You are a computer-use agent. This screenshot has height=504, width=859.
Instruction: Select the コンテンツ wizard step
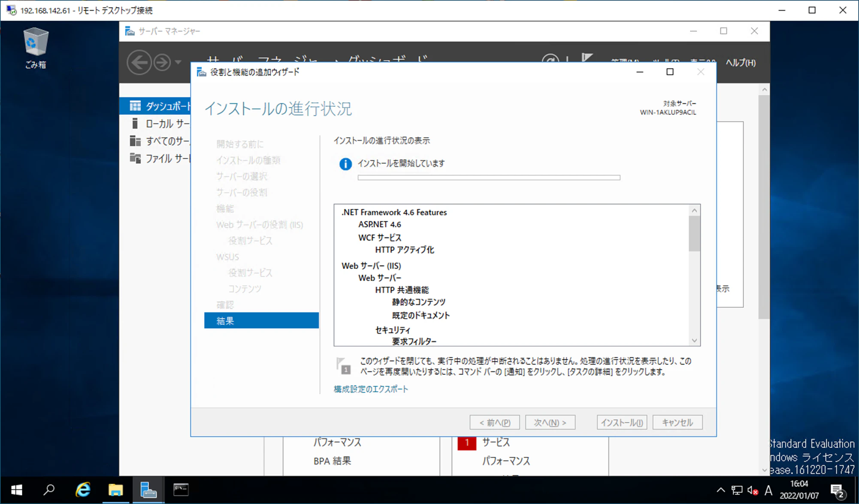(245, 289)
